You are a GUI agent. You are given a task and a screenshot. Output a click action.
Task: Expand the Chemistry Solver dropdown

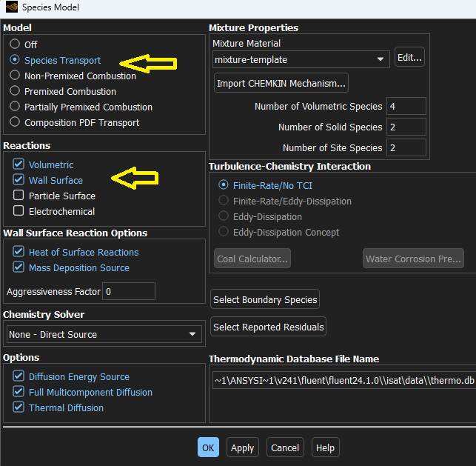[102, 335]
